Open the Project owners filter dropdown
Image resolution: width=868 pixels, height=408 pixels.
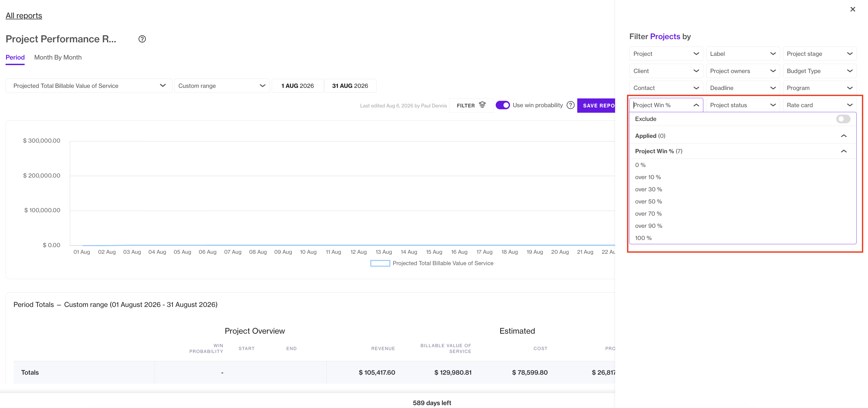743,71
